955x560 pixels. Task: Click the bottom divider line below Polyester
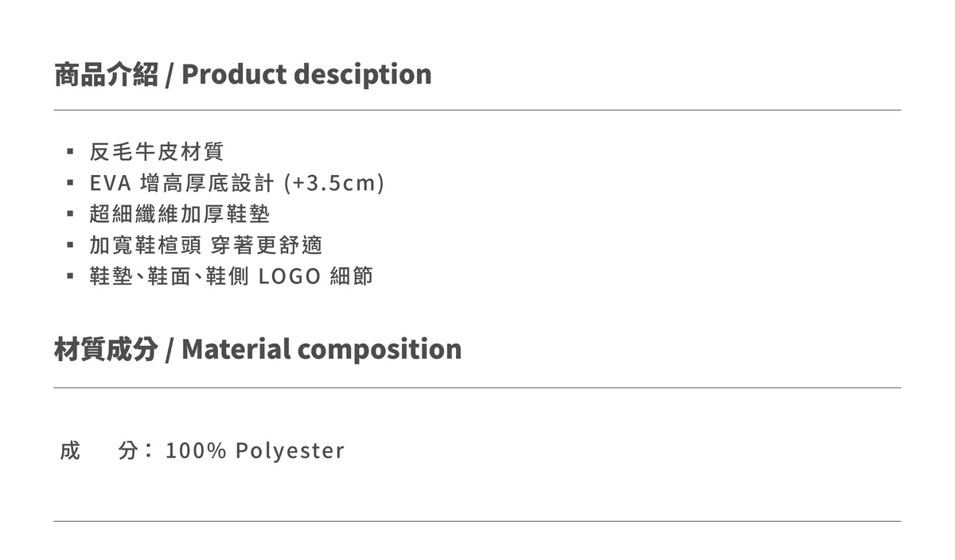click(x=477, y=521)
